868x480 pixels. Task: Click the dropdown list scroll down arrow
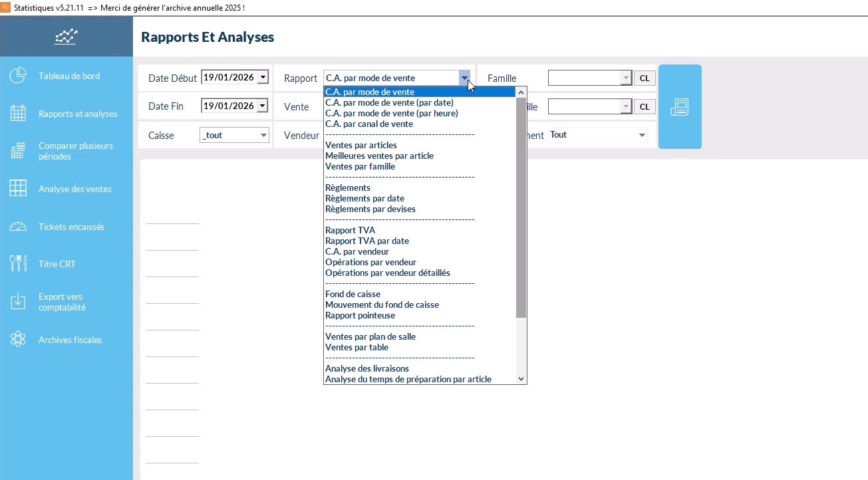[x=521, y=379]
